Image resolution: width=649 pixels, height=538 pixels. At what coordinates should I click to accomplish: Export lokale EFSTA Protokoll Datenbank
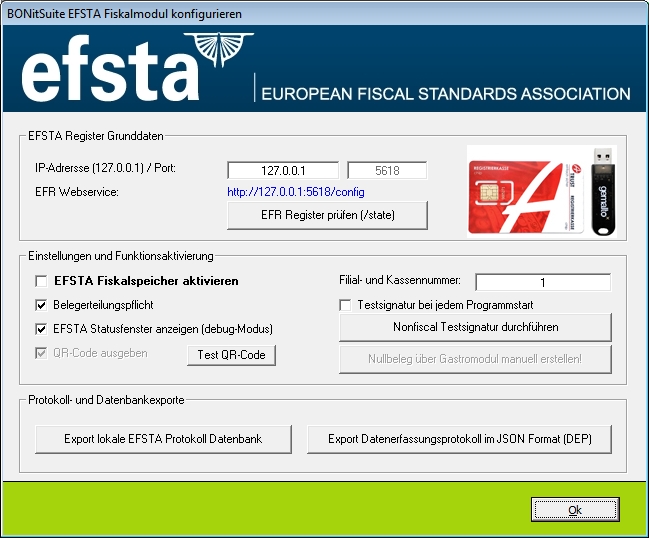163,439
